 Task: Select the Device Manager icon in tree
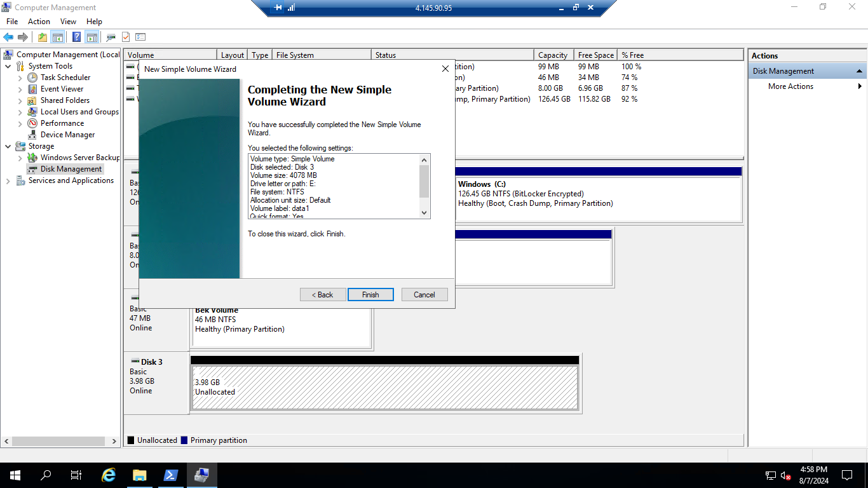(32, 135)
